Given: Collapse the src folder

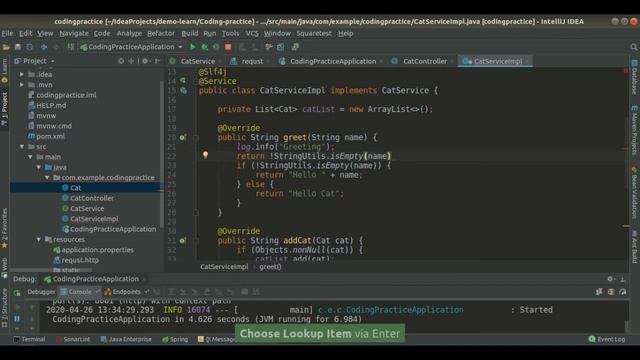Looking at the screenshot, I should coord(22,147).
